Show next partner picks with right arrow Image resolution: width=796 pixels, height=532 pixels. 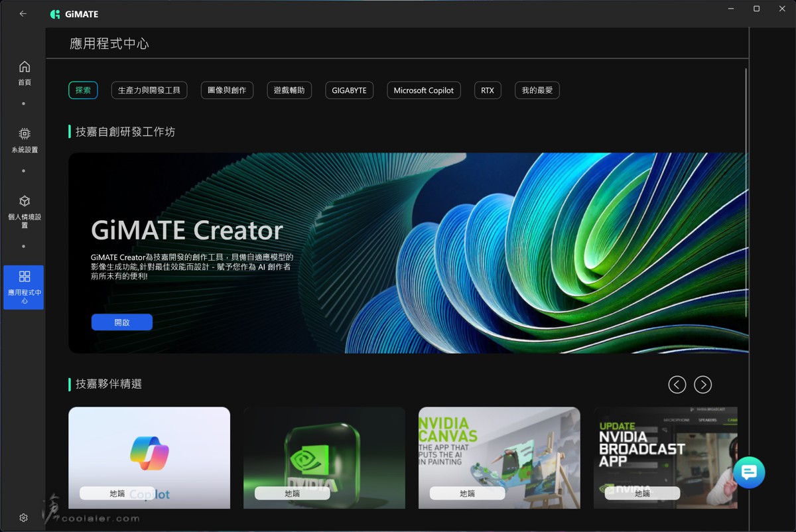(702, 384)
